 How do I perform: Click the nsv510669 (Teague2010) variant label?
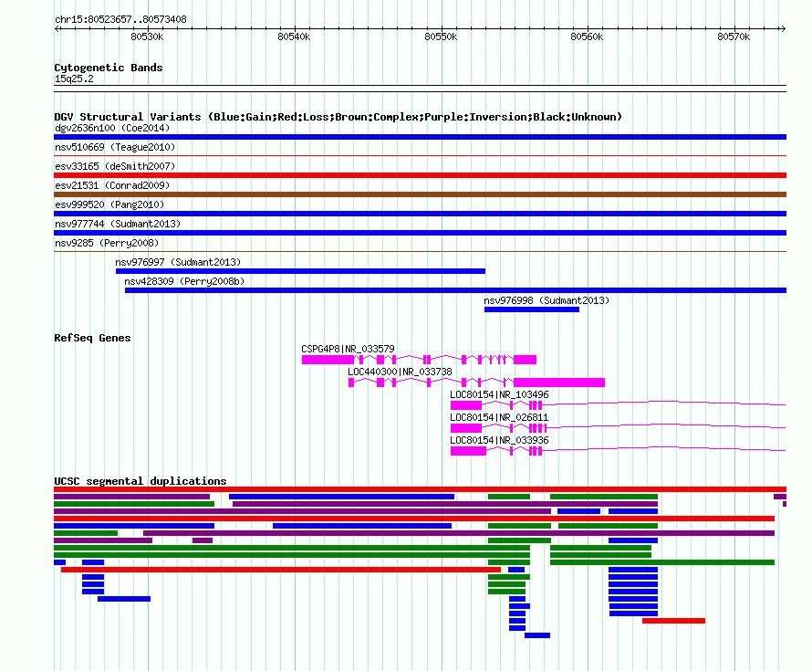click(115, 147)
